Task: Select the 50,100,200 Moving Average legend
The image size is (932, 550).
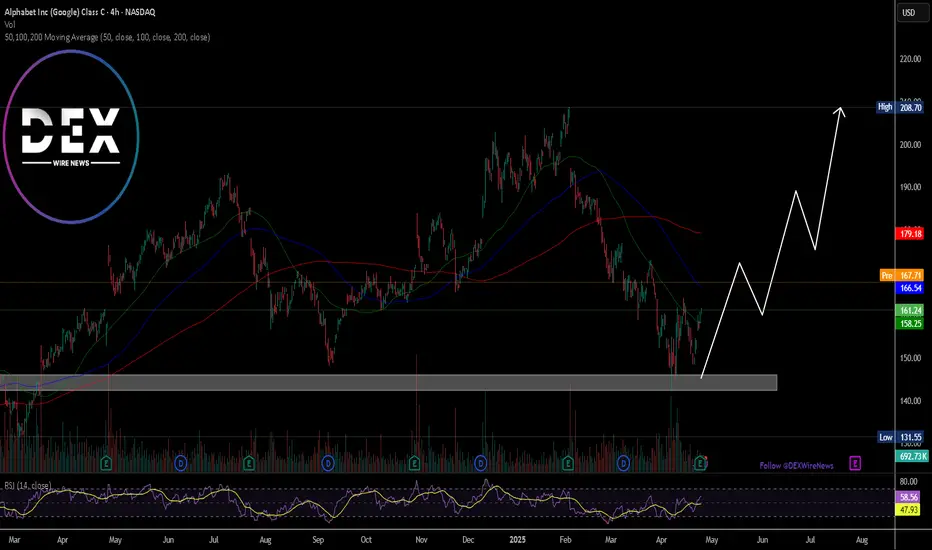Action: coord(107,37)
